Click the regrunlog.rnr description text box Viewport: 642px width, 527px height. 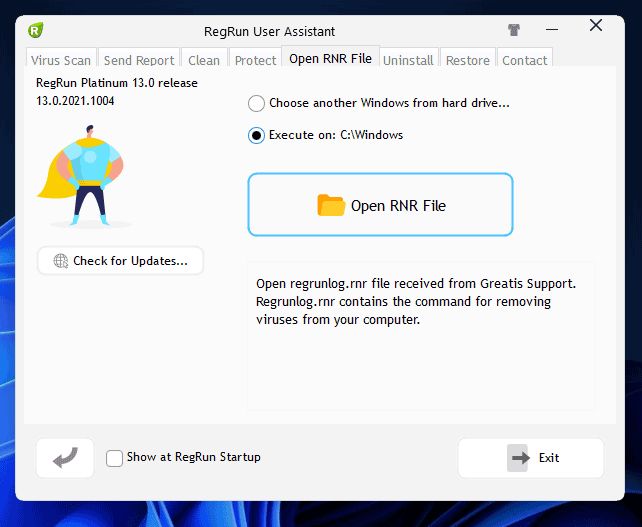[x=420, y=336]
